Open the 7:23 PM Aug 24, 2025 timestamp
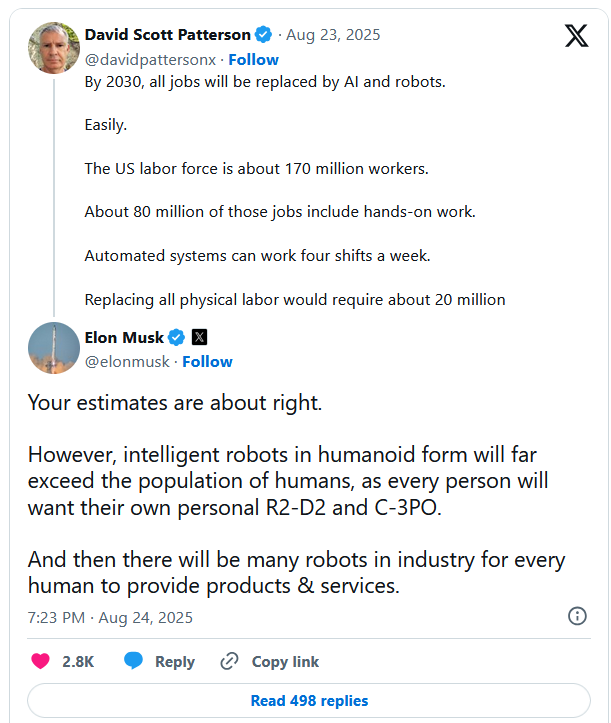The height and width of the screenshot is (723, 611). pos(110,617)
